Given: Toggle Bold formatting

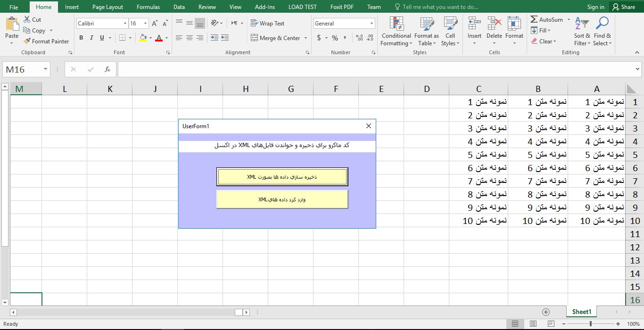Looking at the screenshot, I should 81,38.
